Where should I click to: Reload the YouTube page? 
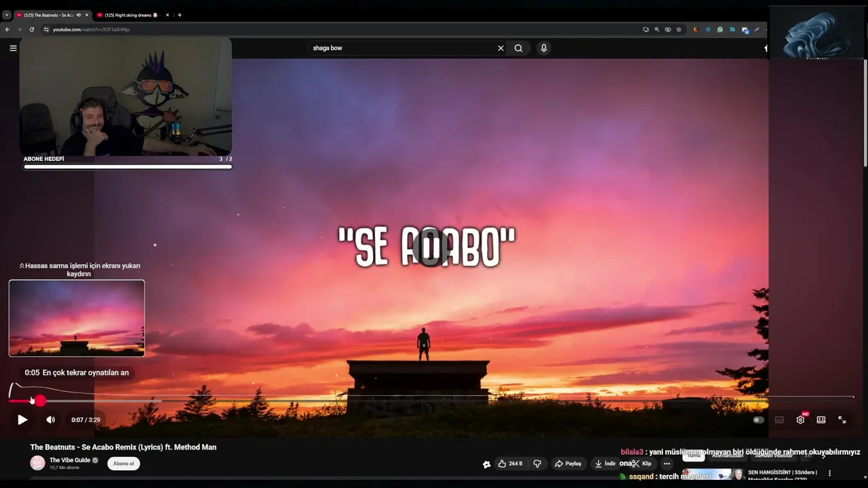pos(31,29)
